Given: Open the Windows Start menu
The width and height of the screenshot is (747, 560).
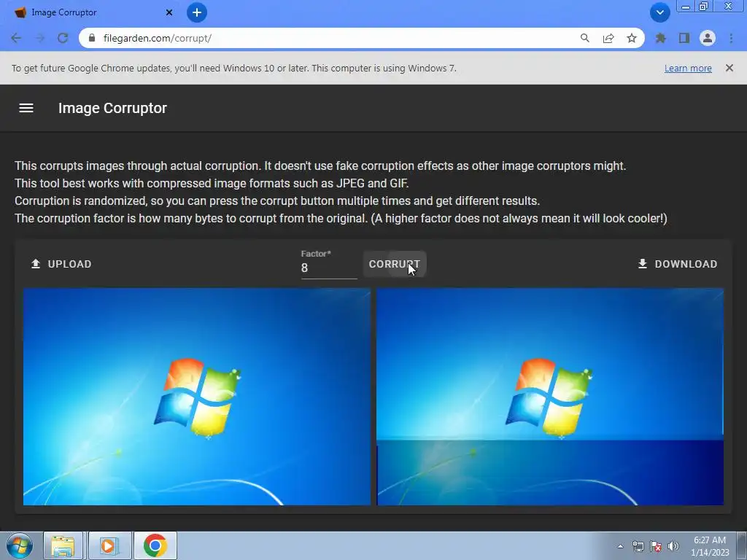Looking at the screenshot, I should (x=19, y=545).
